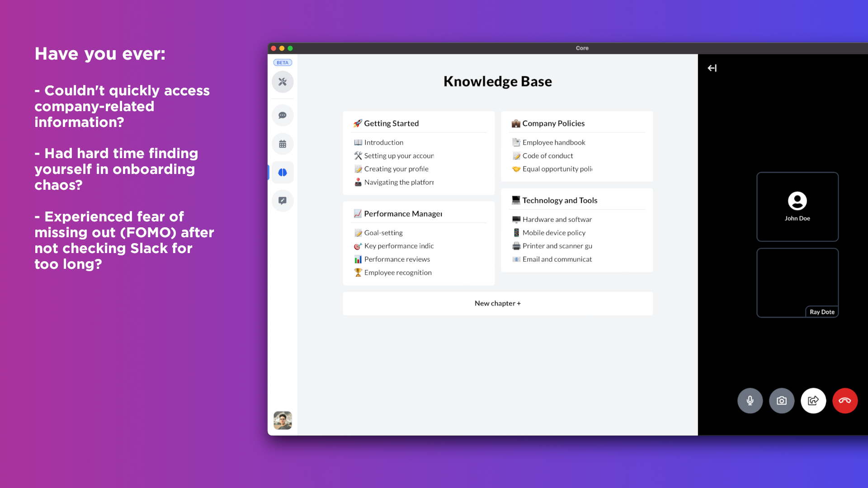Click the Knowledge Base heading

[x=498, y=81]
